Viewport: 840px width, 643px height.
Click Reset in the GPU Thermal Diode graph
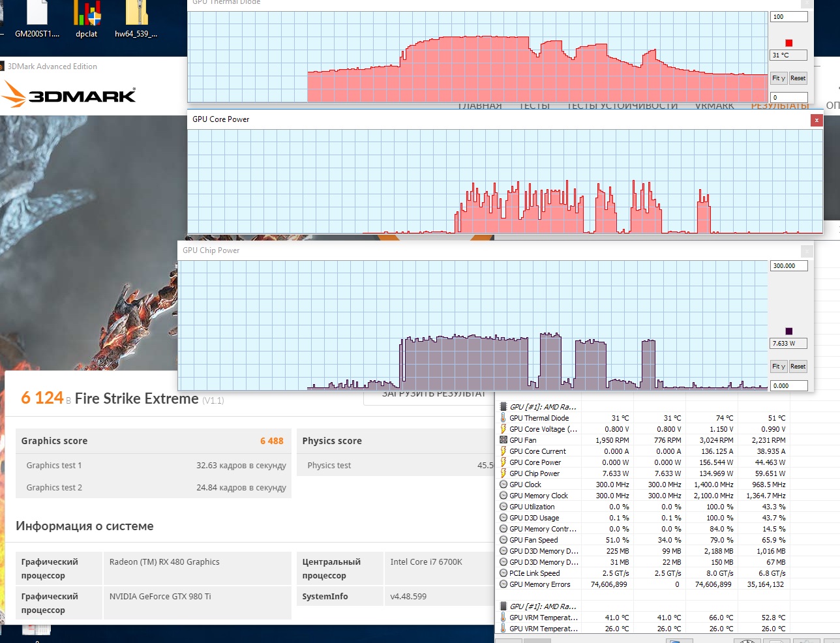click(x=798, y=78)
